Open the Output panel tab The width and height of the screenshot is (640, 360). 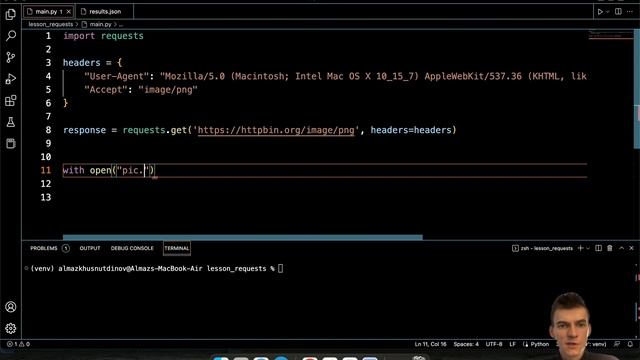coord(90,248)
